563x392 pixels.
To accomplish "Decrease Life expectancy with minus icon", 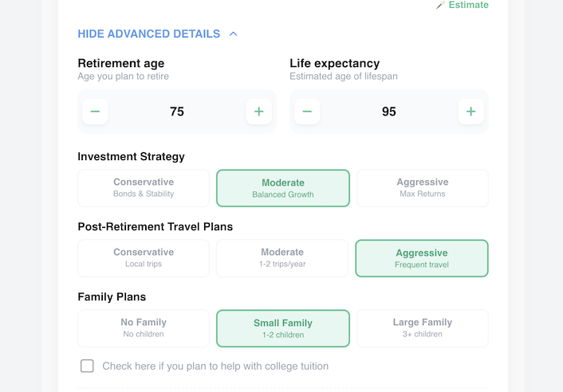I will point(307,112).
